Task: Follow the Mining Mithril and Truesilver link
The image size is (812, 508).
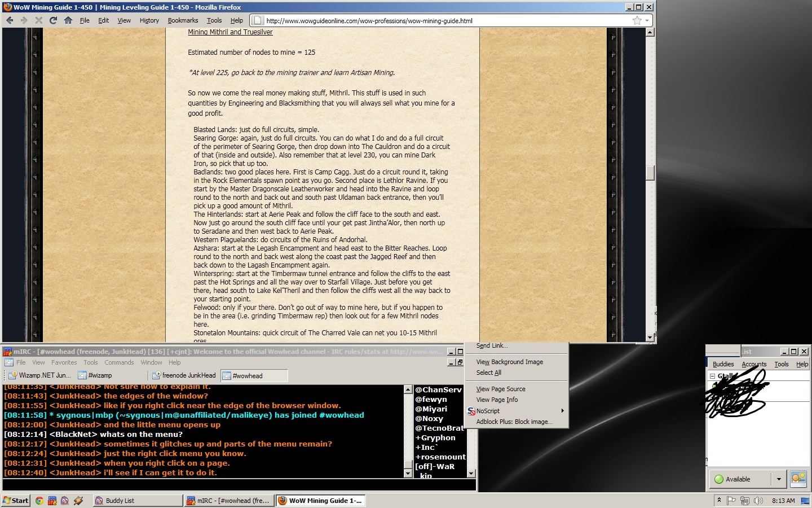Action: click(x=230, y=32)
